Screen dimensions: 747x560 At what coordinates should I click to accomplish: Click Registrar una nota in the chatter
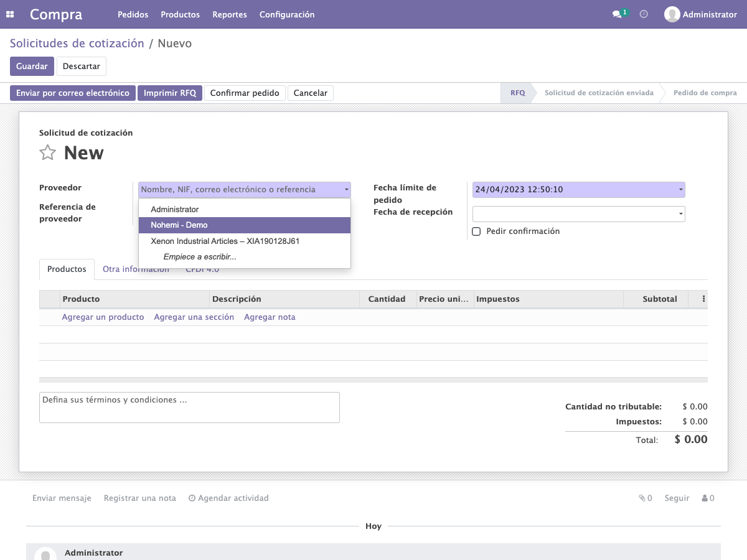[140, 498]
